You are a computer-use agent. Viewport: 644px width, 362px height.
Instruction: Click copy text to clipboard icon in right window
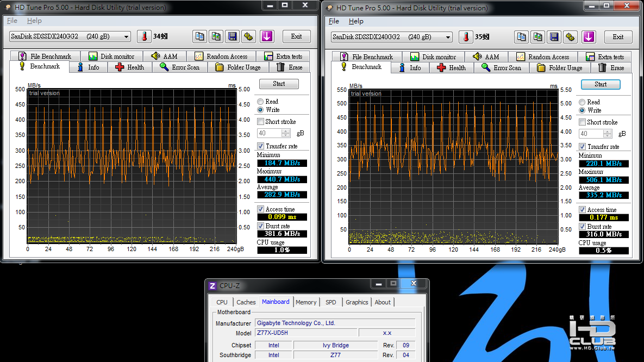click(x=521, y=37)
